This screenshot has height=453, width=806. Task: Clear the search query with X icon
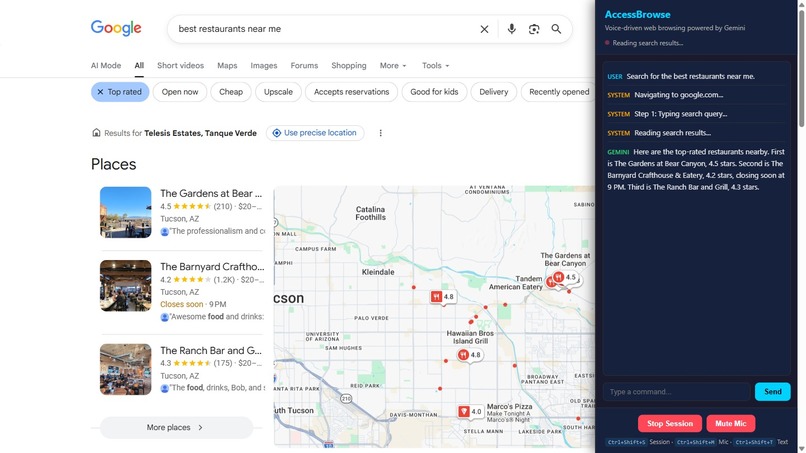click(484, 29)
